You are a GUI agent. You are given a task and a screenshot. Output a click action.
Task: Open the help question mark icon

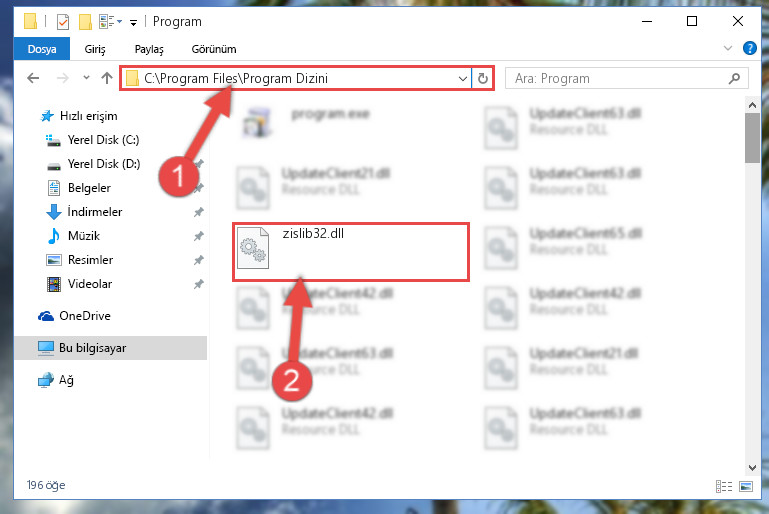pos(749,48)
